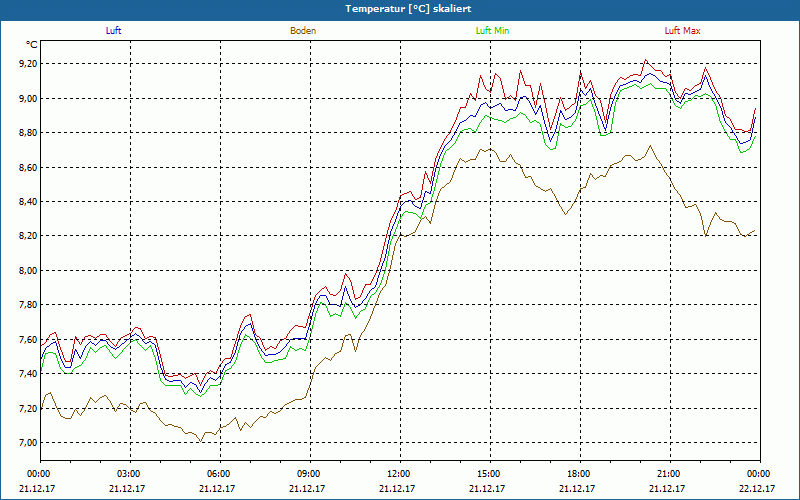
Task: Click the 15:00 time axis label
Action: [x=490, y=474]
